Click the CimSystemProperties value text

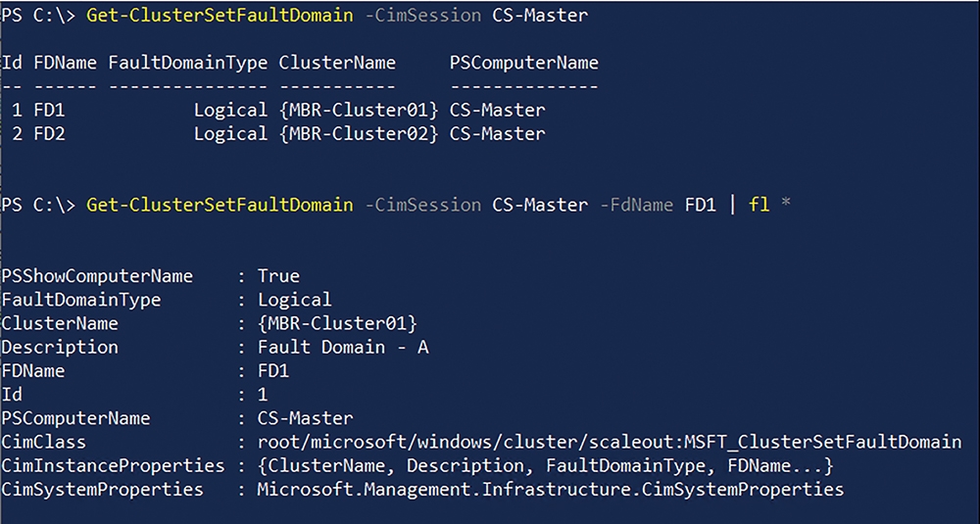(x=551, y=489)
